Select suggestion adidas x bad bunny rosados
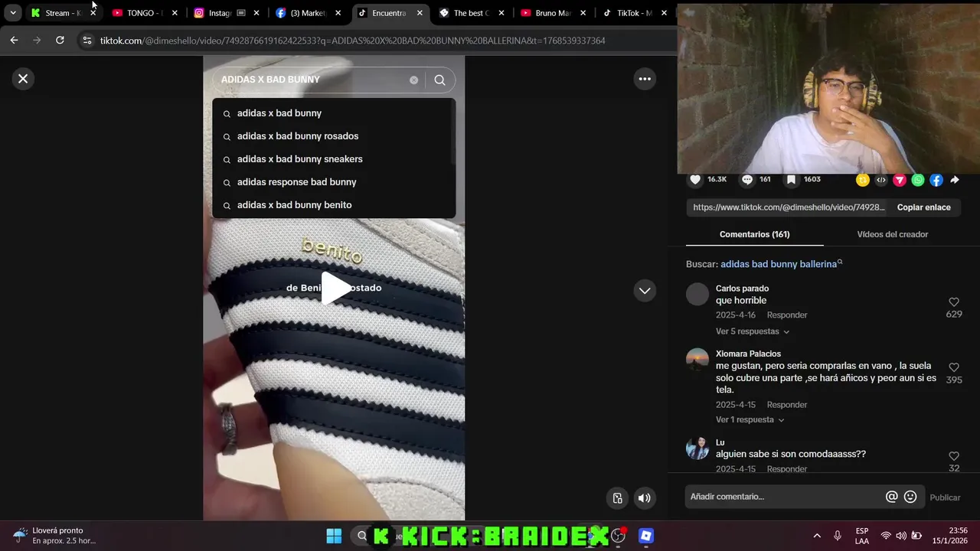The image size is (980, 551). click(334, 136)
